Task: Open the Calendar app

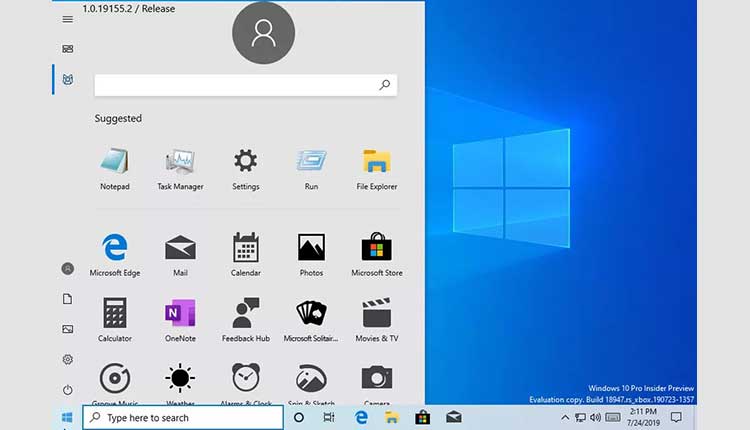Action: click(x=245, y=254)
